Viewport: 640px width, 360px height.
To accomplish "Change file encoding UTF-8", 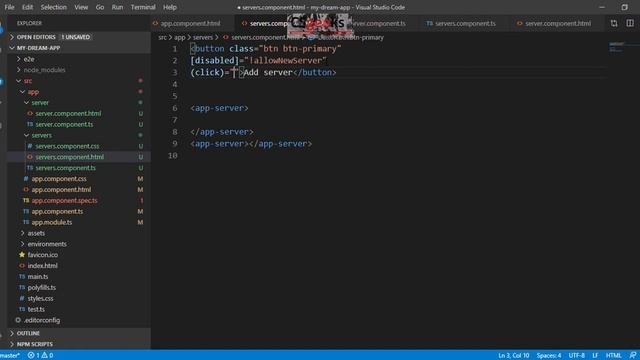I will point(576,356).
